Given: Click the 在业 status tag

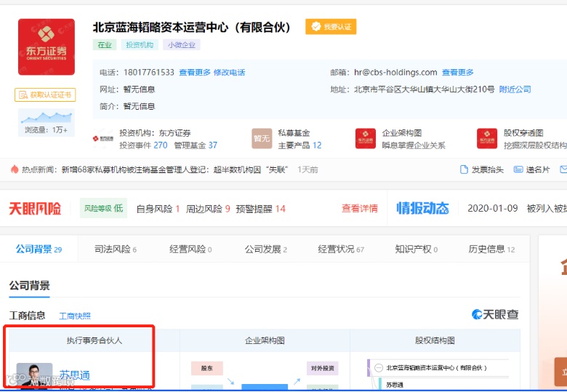Looking at the screenshot, I should click(105, 45).
